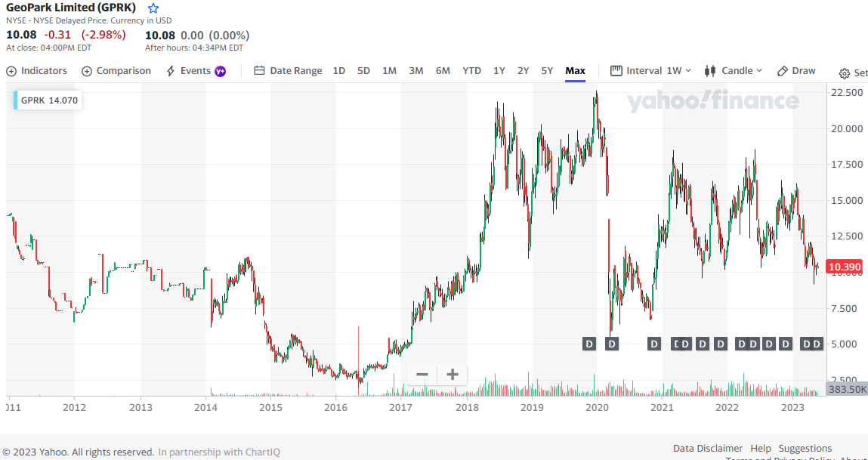Viewport: 868px width, 460px height.
Task: Click the rightmost D dividend marker
Action: (x=817, y=344)
